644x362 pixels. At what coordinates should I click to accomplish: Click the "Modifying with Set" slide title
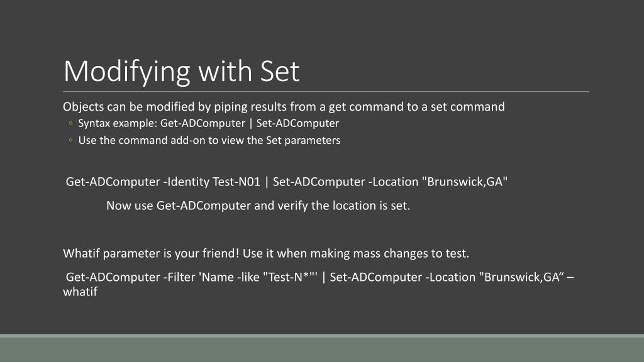click(182, 72)
